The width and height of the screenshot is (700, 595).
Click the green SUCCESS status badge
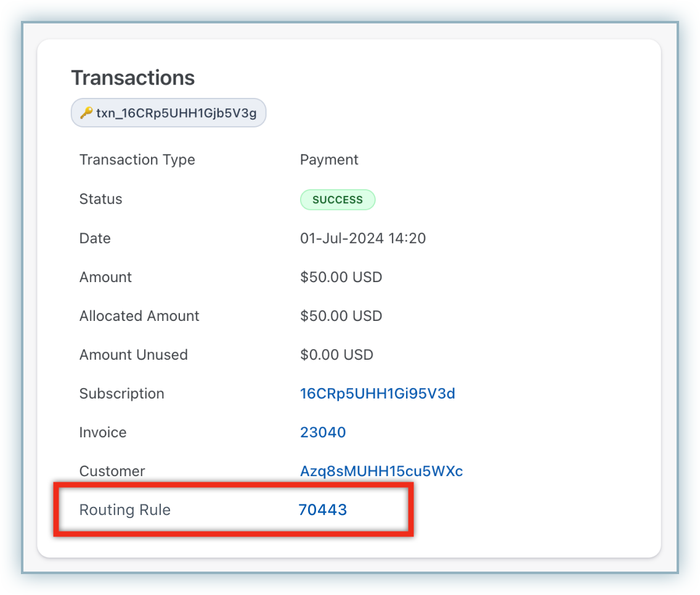(x=337, y=200)
